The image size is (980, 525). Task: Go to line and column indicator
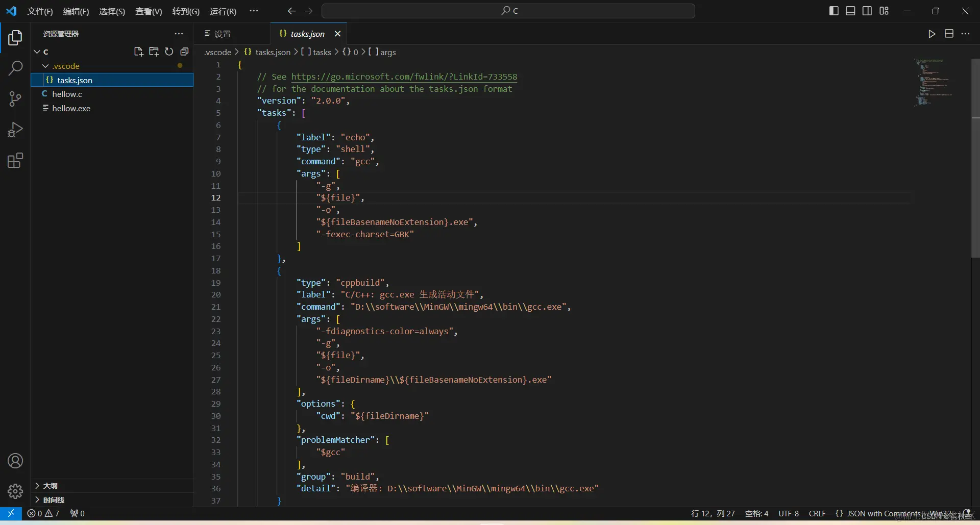[713, 513]
